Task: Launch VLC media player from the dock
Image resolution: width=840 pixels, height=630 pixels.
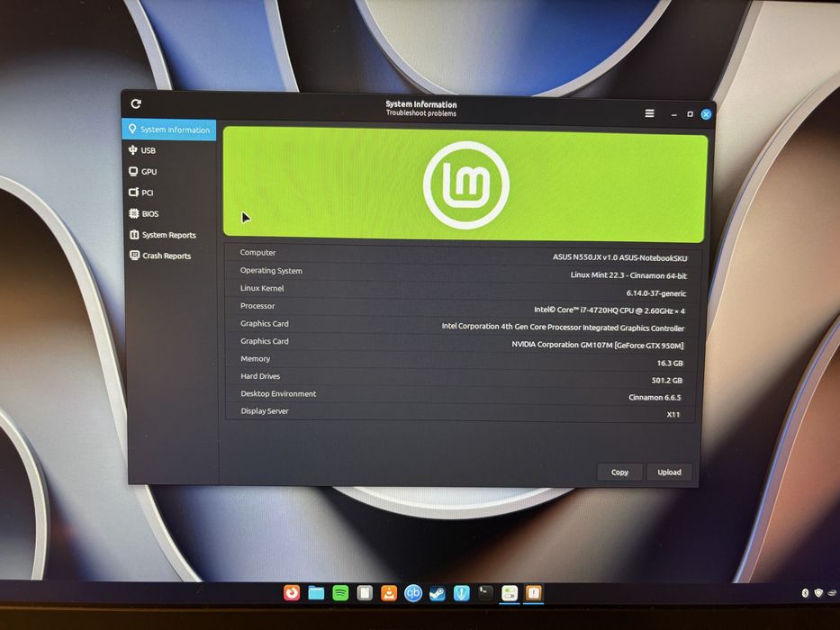Action: (389, 592)
